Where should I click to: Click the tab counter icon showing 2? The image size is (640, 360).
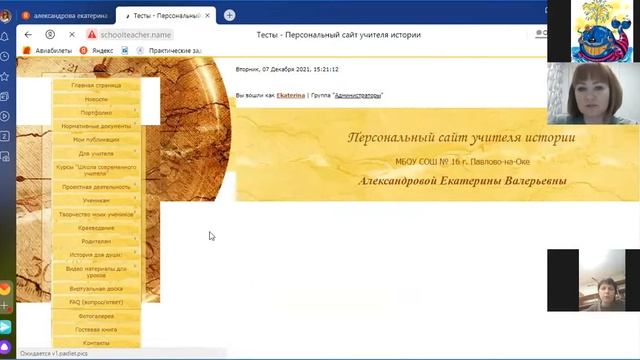[5, 136]
